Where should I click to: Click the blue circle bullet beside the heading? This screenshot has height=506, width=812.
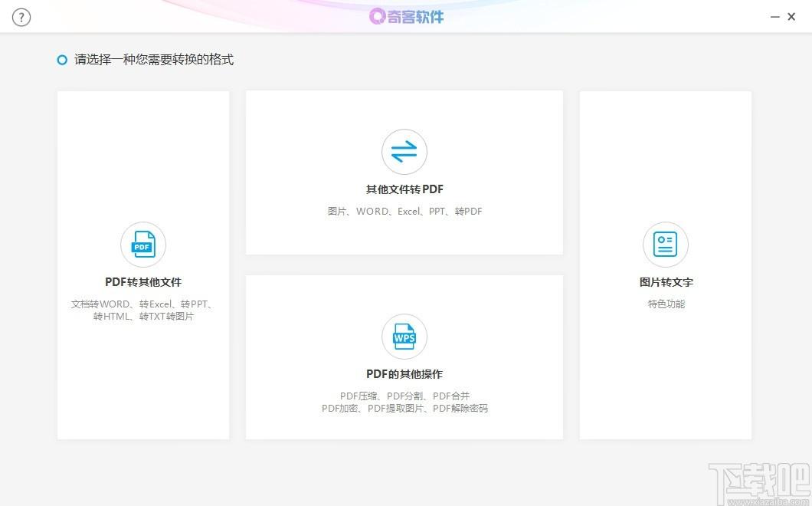tap(62, 60)
